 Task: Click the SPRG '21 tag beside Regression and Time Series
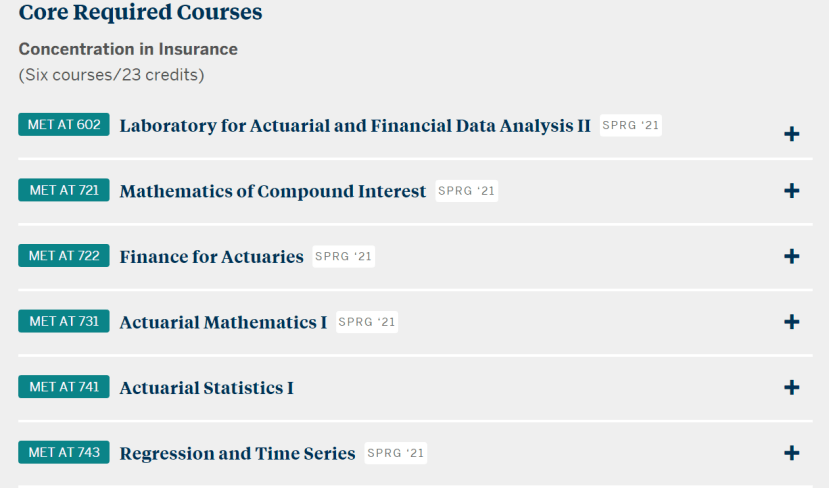[396, 453]
